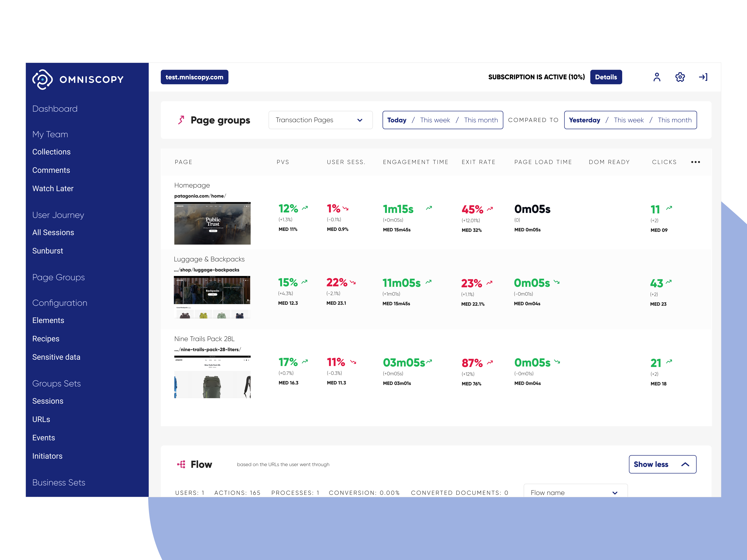Viewport: 747px width, 560px height.
Task: Open Events under Groups Sets
Action: 44,438
